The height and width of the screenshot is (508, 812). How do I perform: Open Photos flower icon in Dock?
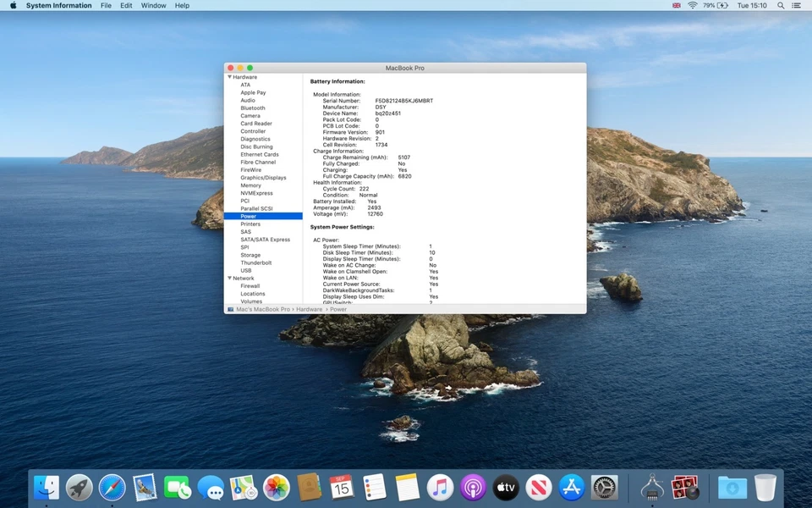coord(277,488)
